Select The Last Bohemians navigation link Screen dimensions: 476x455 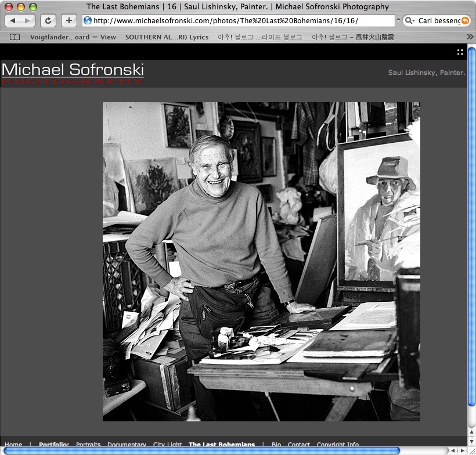221,445
